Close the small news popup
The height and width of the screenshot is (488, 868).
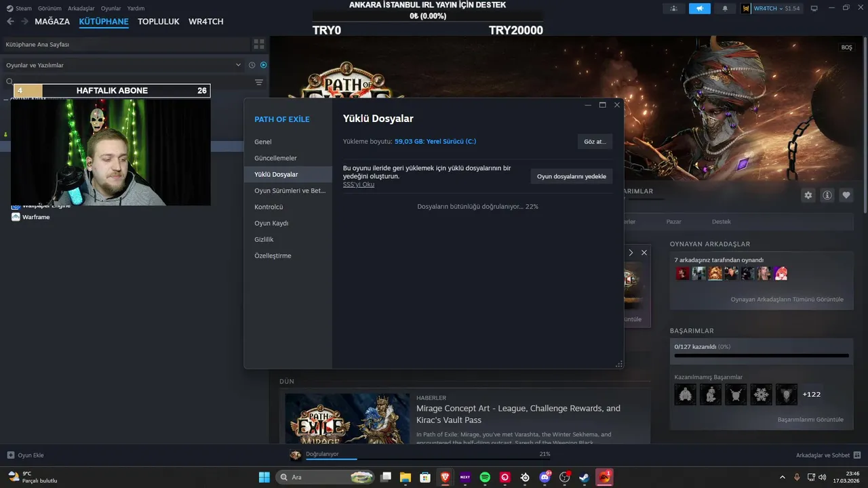coord(644,252)
